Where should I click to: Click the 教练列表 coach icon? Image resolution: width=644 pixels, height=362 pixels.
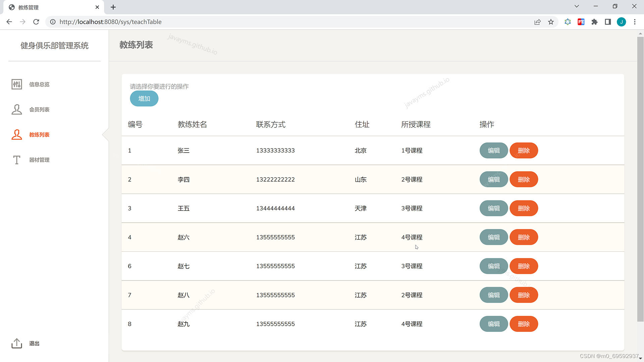click(x=17, y=134)
